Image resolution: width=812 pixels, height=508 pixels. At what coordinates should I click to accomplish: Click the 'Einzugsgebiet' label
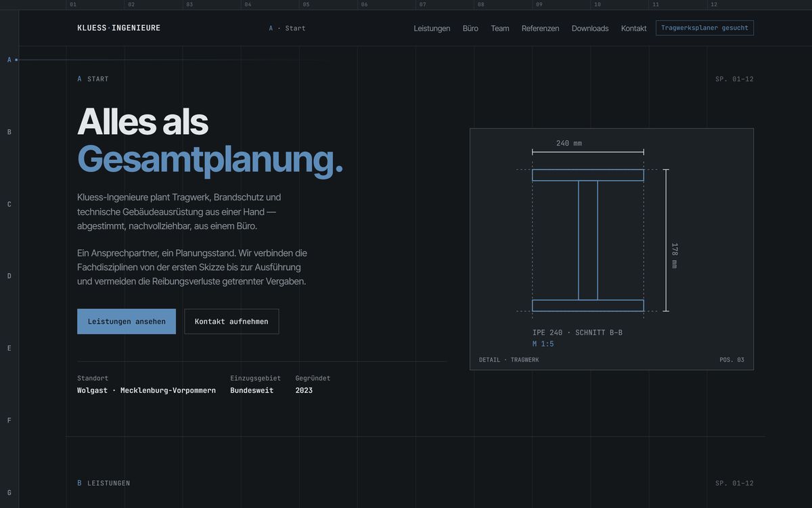click(255, 379)
